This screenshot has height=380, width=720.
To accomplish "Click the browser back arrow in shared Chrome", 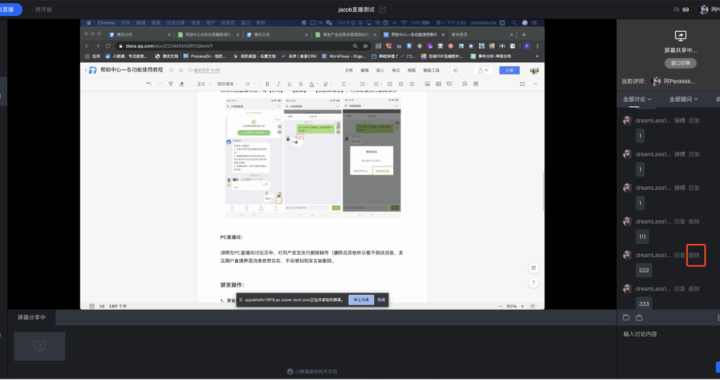I will (87, 46).
